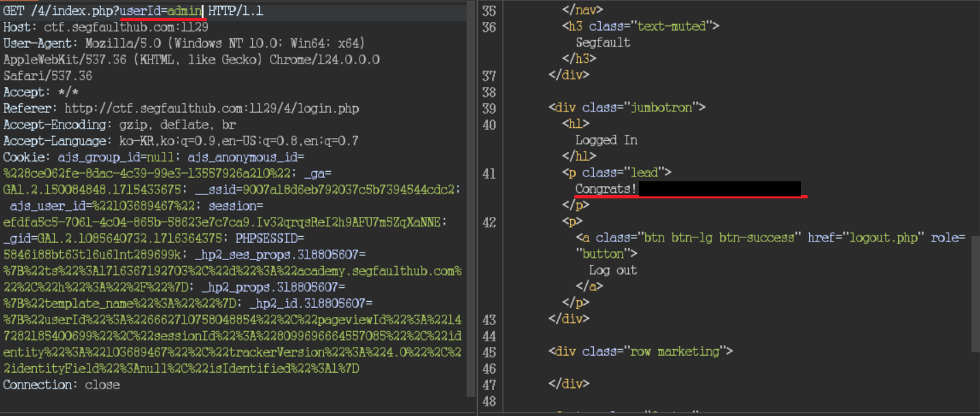Click the '</a>' closing tag
The image size is (980, 416).
pyautogui.click(x=589, y=287)
